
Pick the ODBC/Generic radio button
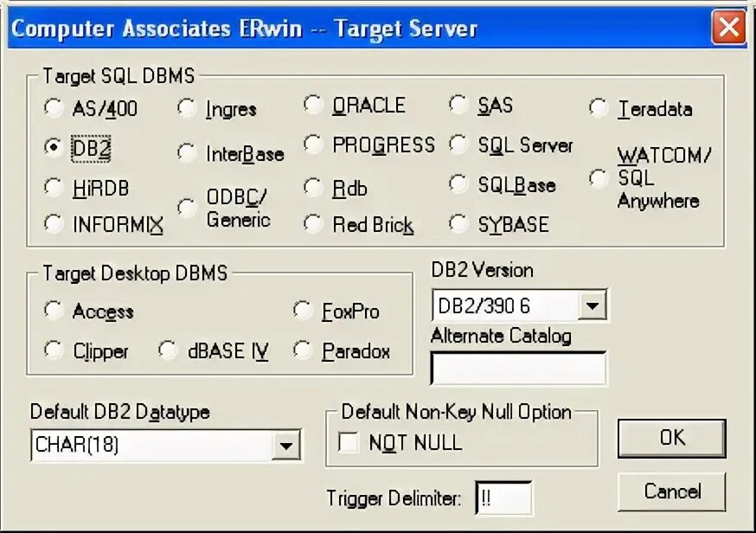tap(187, 208)
